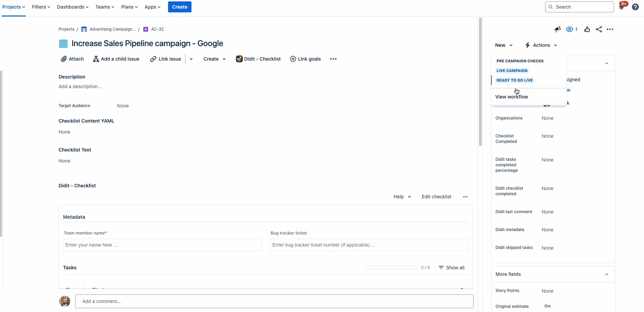Click the issue title text
The height and width of the screenshot is (312, 644).
147,43
